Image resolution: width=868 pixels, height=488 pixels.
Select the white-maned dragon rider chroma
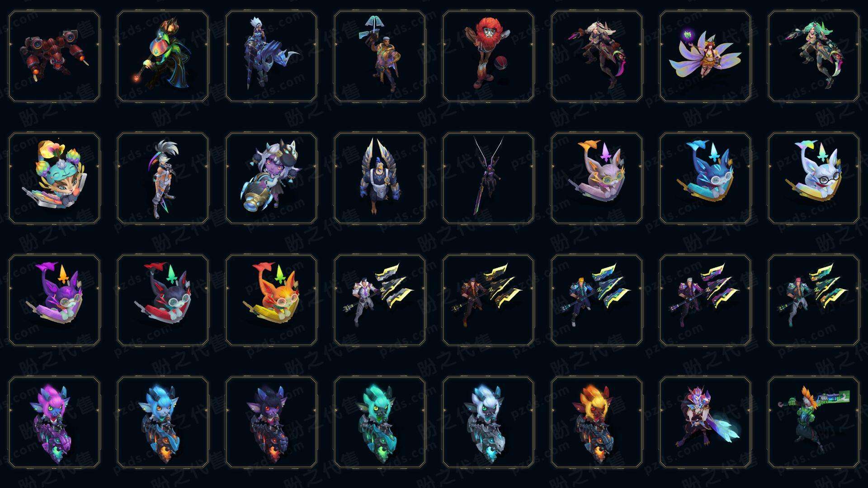(488, 422)
